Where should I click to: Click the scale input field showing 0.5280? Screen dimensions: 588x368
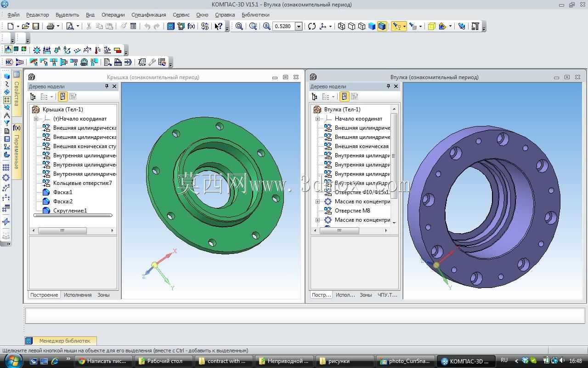(x=284, y=26)
